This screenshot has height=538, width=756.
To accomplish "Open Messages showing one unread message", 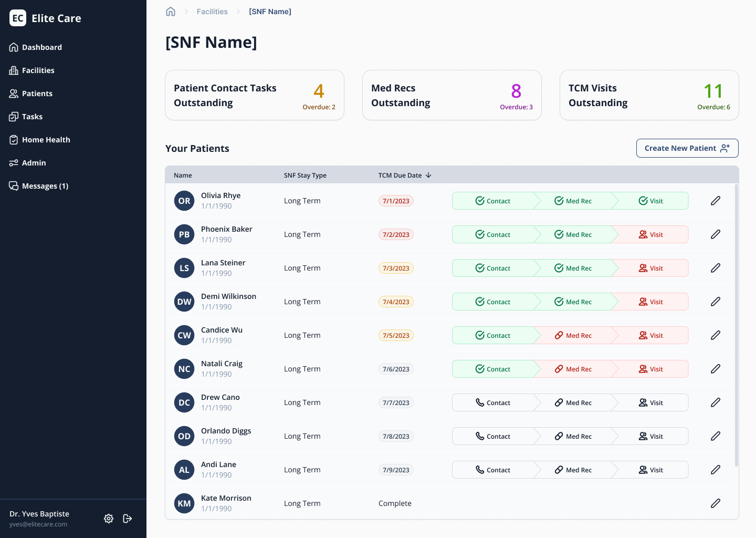I will [x=44, y=185].
